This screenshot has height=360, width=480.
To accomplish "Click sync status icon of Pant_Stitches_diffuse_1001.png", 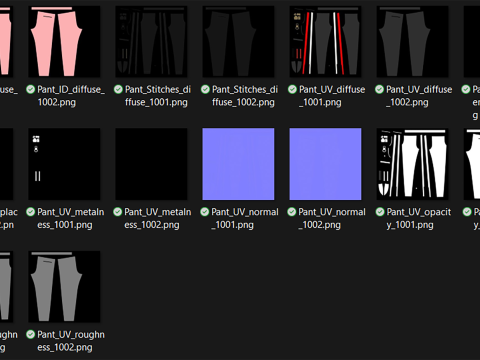I will click(118, 89).
